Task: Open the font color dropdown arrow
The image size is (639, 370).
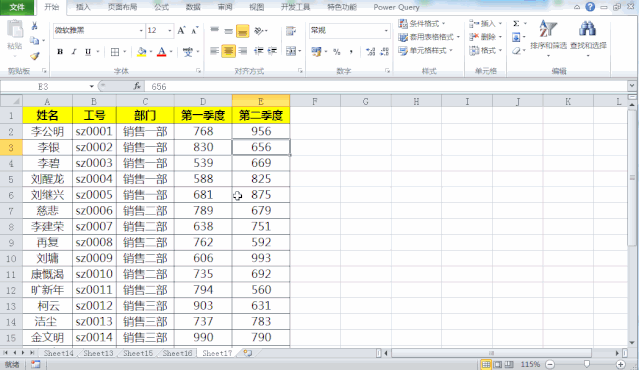Action: click(171, 52)
